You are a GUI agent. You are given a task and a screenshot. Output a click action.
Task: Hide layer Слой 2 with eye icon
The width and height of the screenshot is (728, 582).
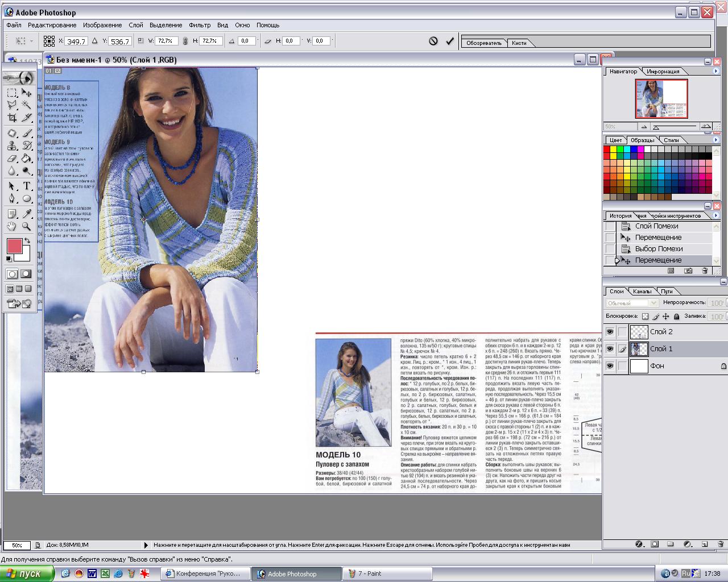(x=610, y=332)
